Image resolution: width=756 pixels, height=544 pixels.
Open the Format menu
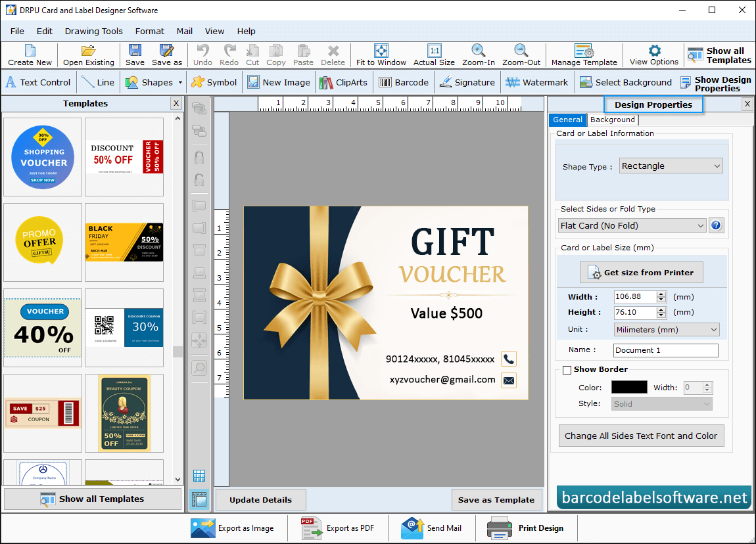tap(149, 32)
